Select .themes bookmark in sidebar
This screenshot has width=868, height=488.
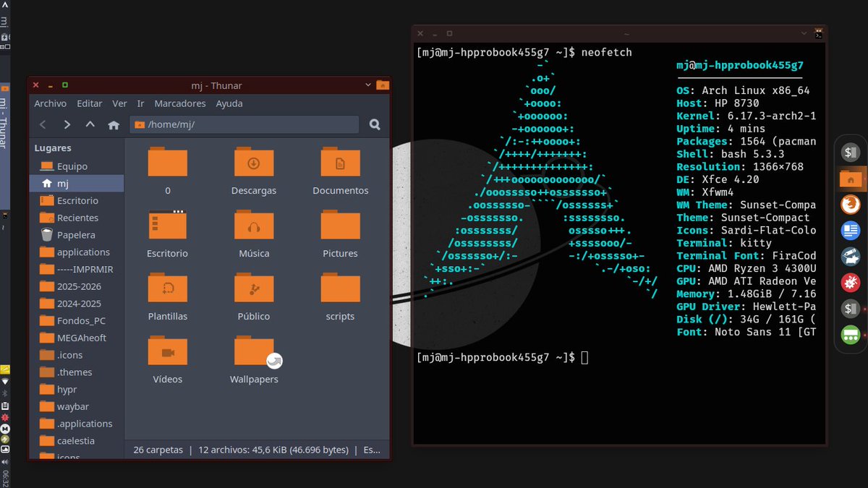pos(77,372)
